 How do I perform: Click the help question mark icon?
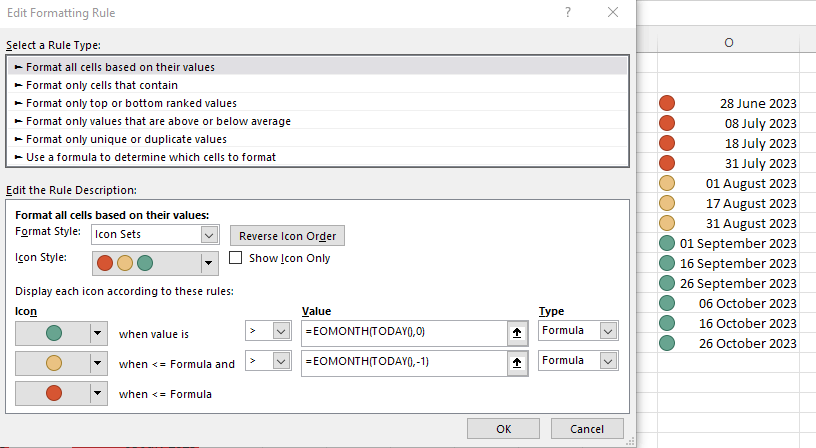568,12
